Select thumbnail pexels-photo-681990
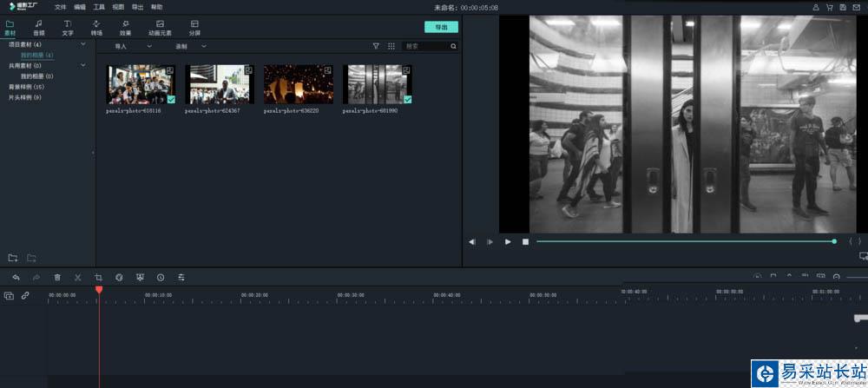The image size is (868, 388). coord(377,84)
